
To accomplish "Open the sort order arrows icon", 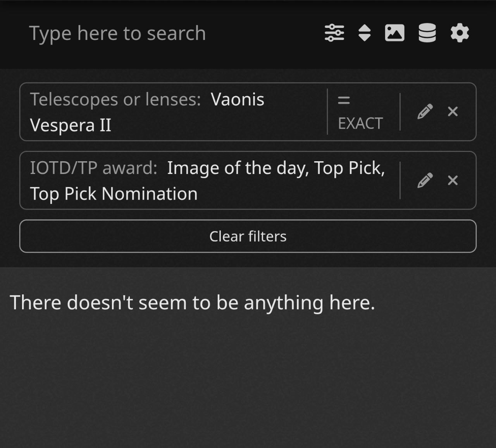I will (364, 33).
